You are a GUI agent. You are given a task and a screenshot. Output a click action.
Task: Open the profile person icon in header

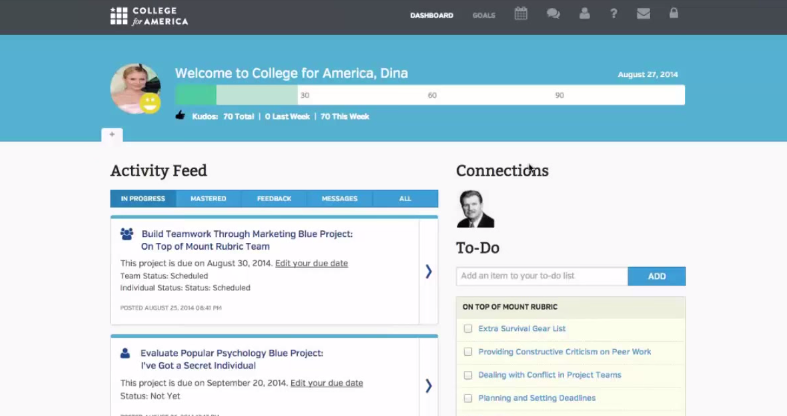(x=584, y=14)
